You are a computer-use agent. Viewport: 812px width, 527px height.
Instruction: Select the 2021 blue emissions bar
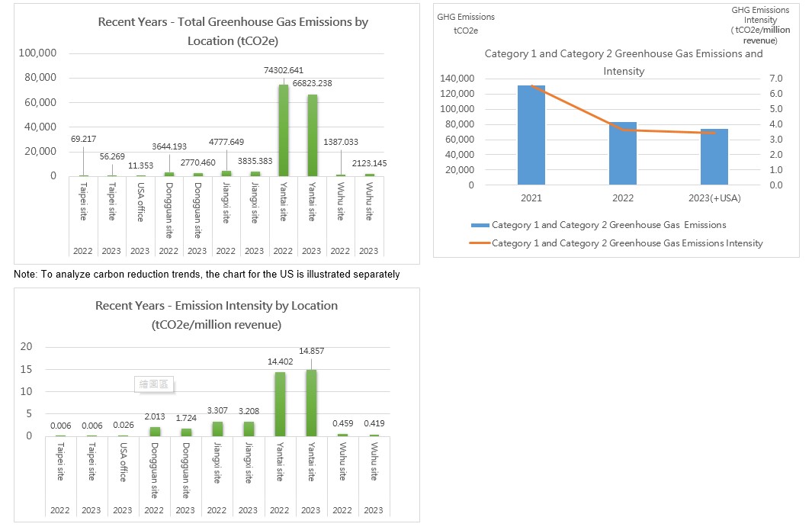coord(531,135)
